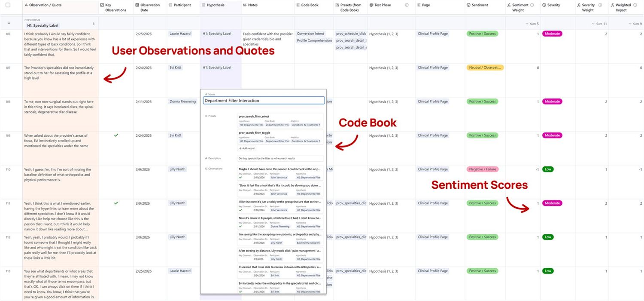Open observation 'Now it's down to 8 people'
This screenshot has width=644, height=301.
coord(280,222)
